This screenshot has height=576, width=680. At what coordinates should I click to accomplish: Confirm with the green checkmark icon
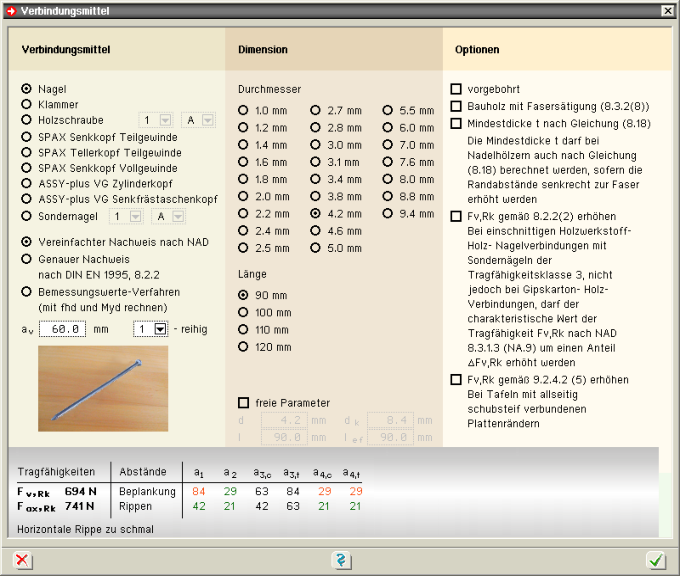[656, 561]
